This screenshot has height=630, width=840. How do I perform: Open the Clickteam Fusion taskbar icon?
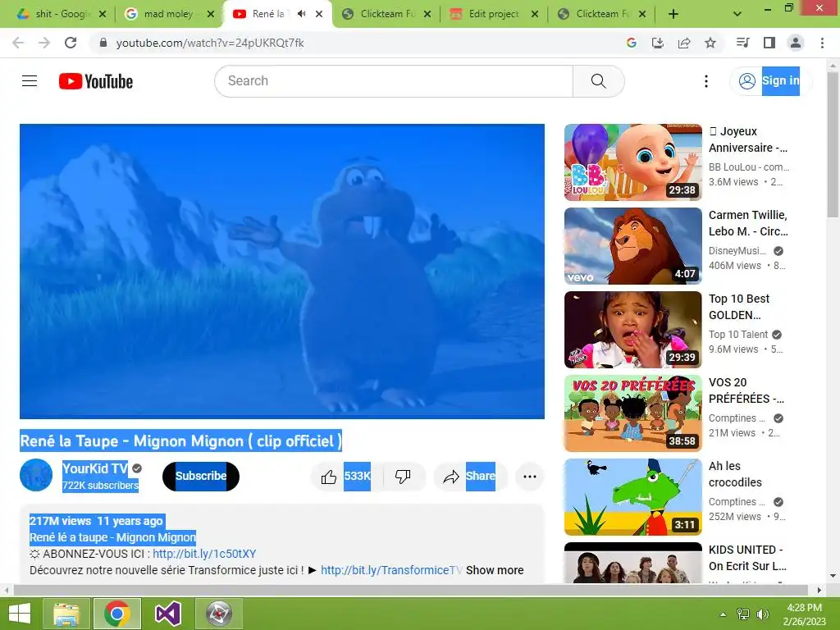(x=218, y=614)
